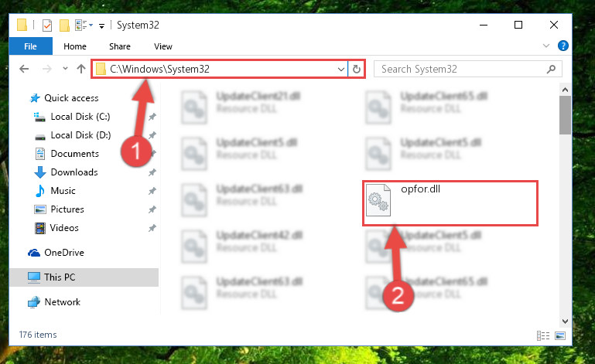Screen dimensions: 595x364
Task: Open the View ribbon tab
Action: pos(163,46)
